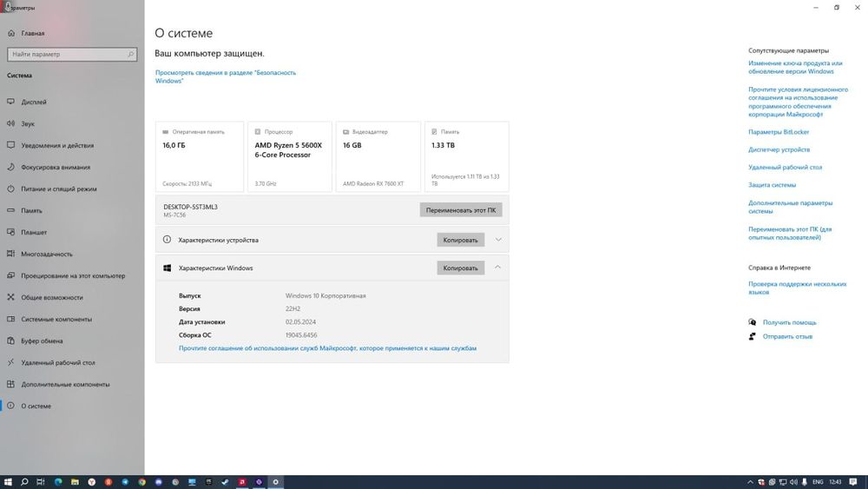Open Windows Start menu
This screenshot has width=868, height=489.
tap(8, 482)
